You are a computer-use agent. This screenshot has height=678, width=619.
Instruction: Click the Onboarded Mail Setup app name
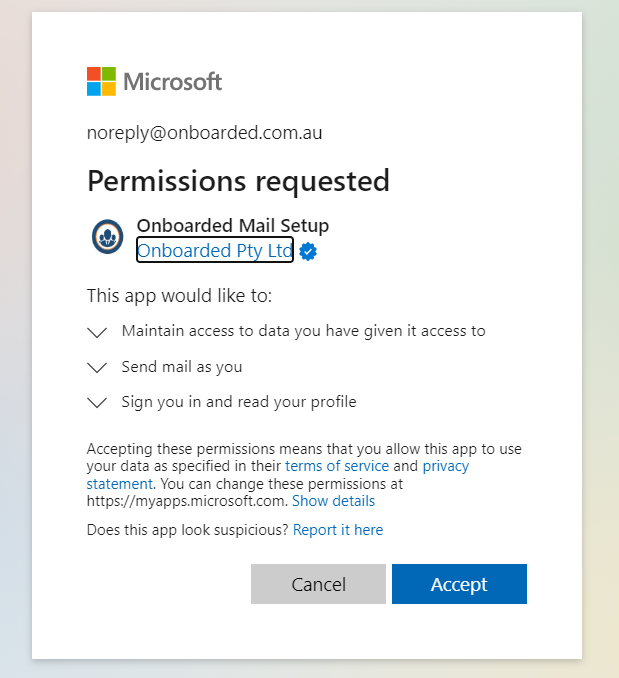232,226
